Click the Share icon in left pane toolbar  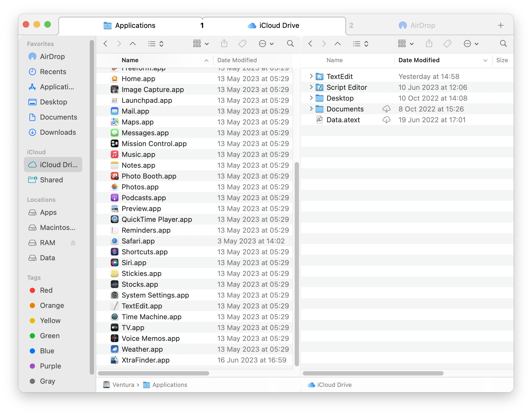[224, 44]
